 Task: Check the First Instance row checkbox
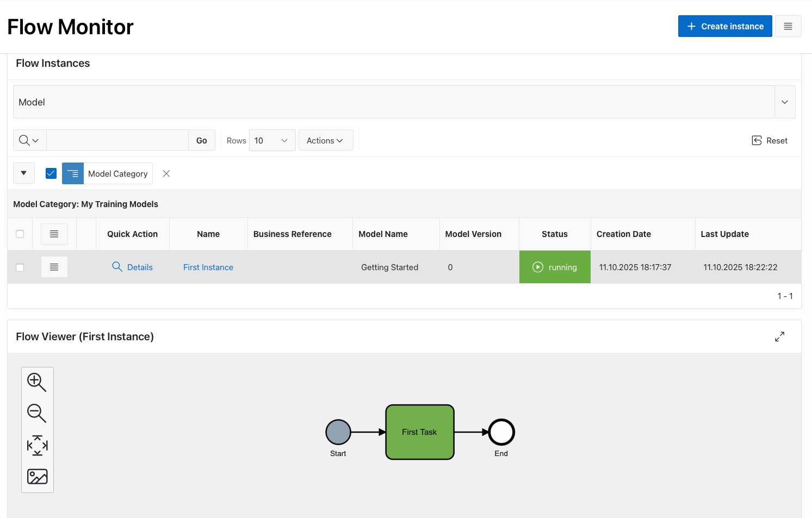(x=20, y=267)
